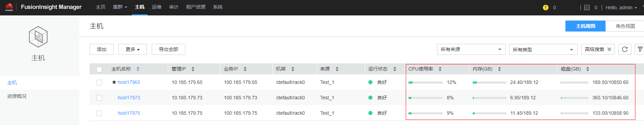Click rack /default/rack0 for host17975

(x=290, y=113)
